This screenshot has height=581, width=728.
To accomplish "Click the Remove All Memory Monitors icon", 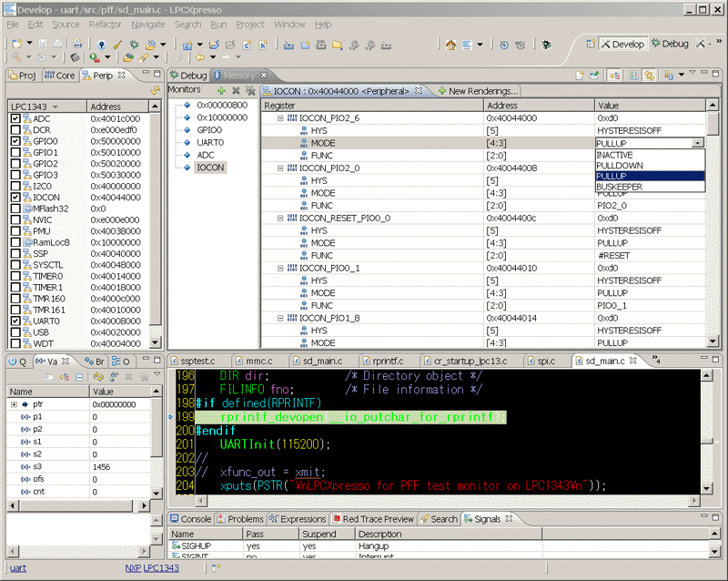I will (x=250, y=90).
